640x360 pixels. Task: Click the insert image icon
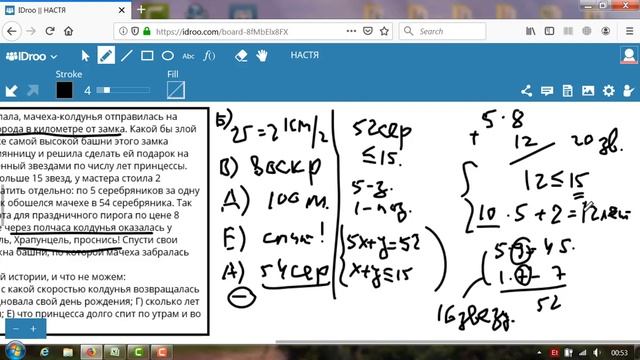[x=588, y=91]
